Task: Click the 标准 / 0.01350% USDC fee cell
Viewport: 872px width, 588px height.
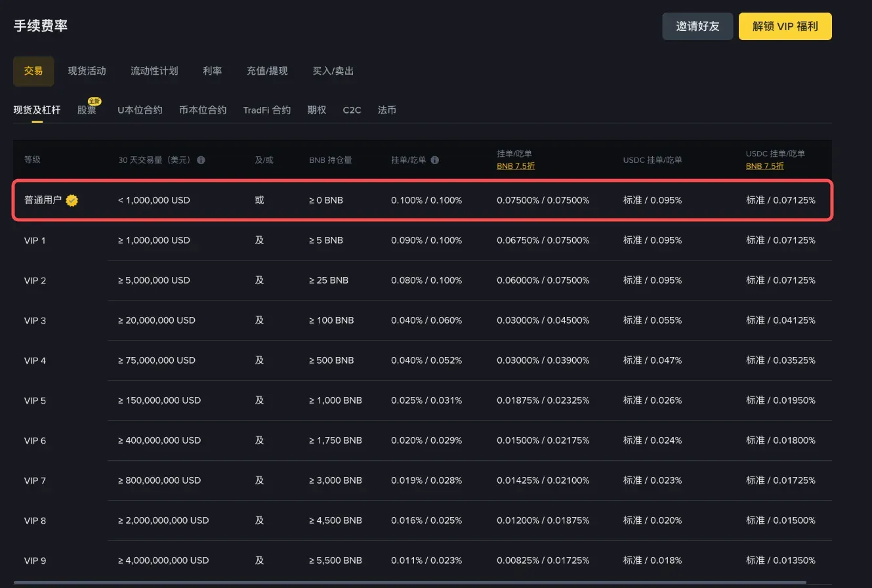Action: pos(781,560)
